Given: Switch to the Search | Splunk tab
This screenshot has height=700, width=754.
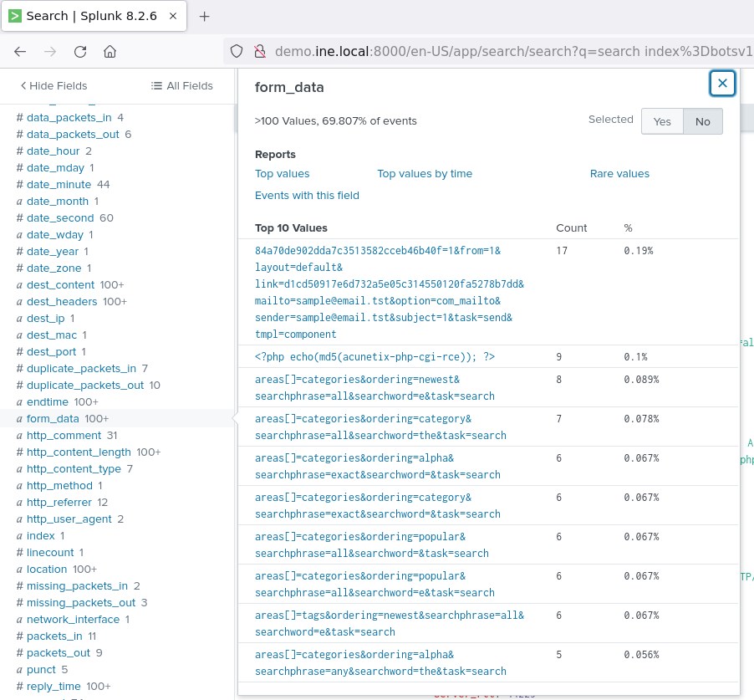Looking at the screenshot, I should [94, 16].
